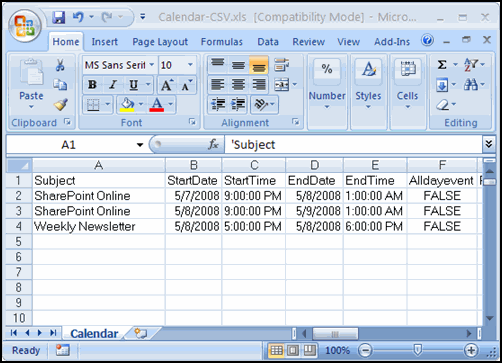This screenshot has height=363, width=502.
Task: Toggle Align Text Right
Action: click(259, 85)
